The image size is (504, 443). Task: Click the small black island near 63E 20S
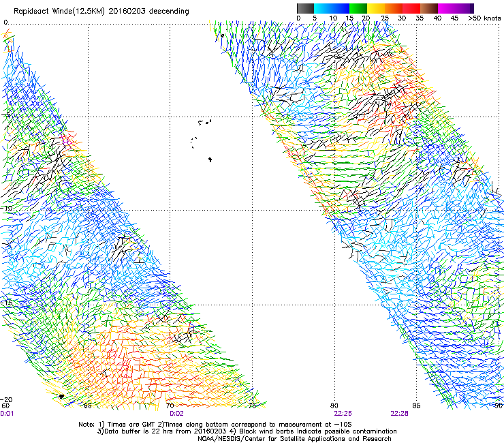pos(61,397)
